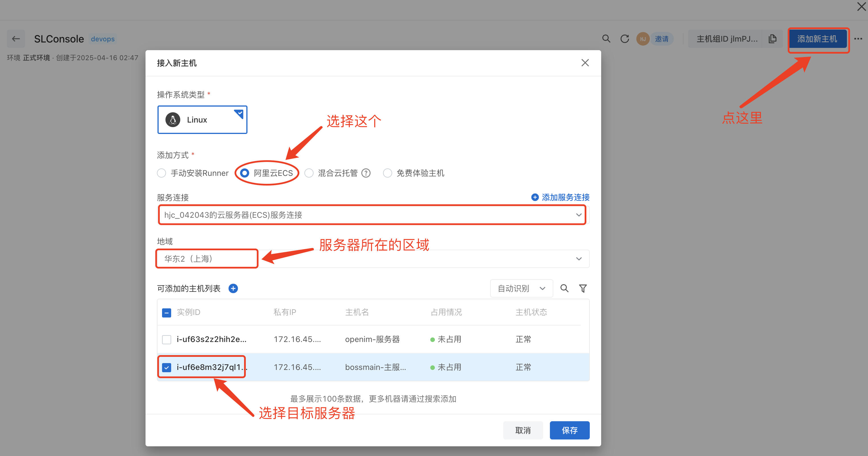The height and width of the screenshot is (456, 868).
Task: Click 正常 host status in the bossmain row
Action: (523, 367)
